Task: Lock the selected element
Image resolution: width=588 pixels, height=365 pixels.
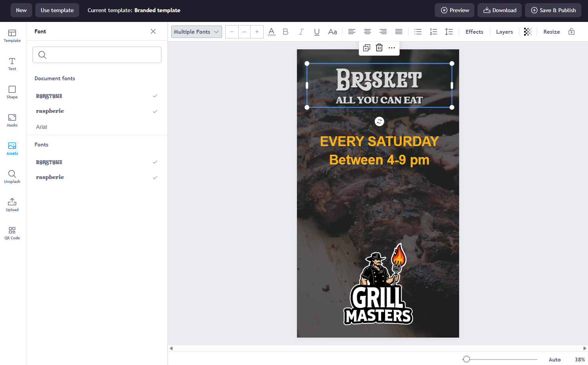Action: tap(571, 31)
